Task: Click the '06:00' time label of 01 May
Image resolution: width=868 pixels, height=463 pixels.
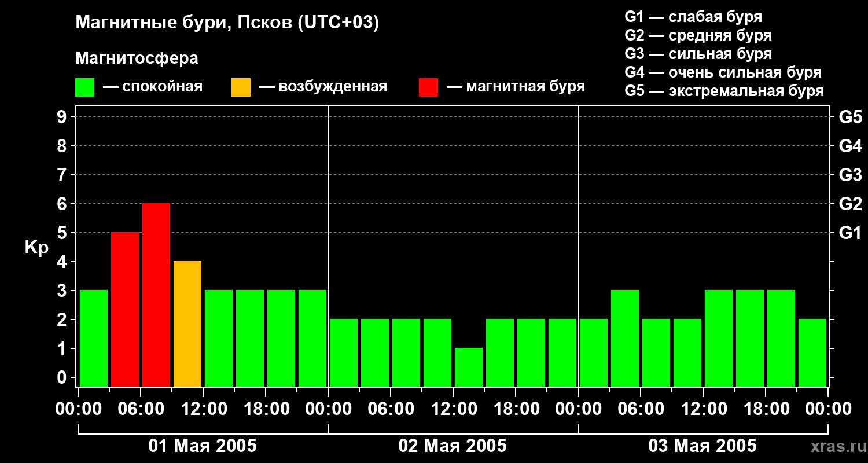Action: click(x=141, y=409)
